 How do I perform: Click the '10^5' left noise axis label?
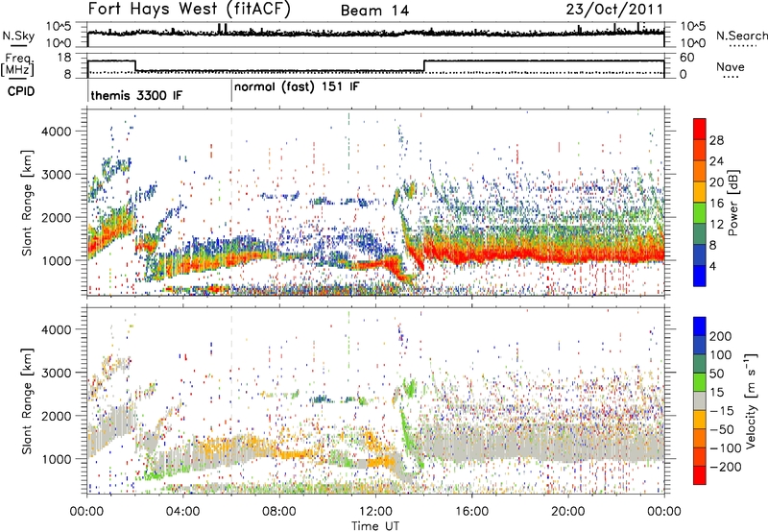click(x=60, y=26)
